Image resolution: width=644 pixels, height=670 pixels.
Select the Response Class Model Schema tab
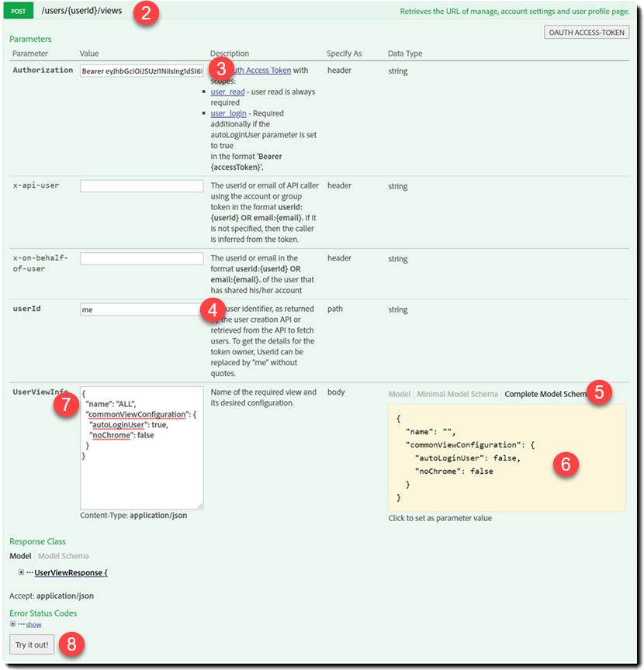64,556
